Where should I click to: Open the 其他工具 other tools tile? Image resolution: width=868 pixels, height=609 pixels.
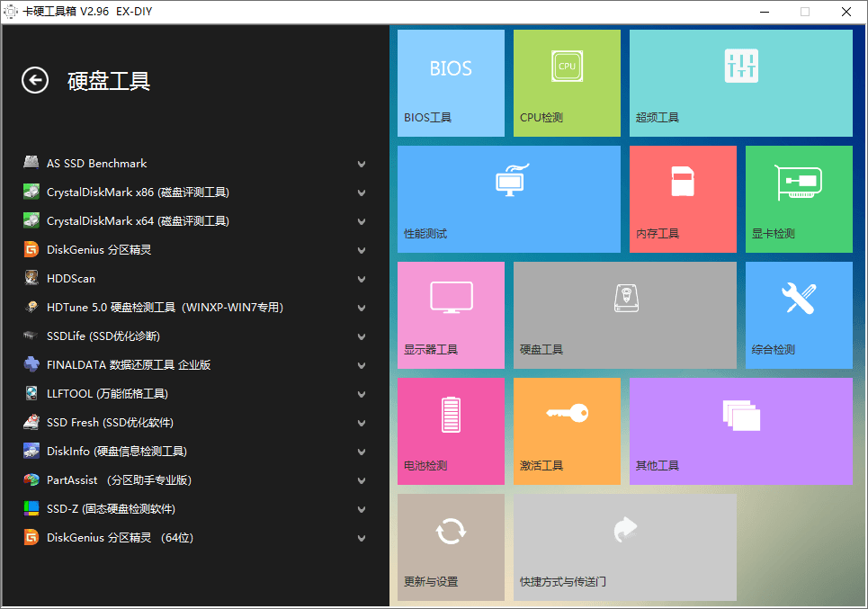[x=739, y=431]
